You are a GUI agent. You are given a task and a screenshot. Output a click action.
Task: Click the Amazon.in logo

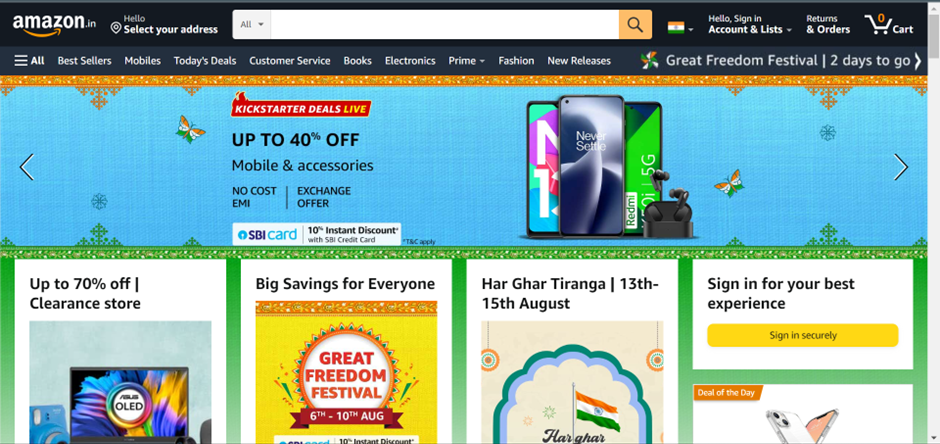click(x=54, y=25)
